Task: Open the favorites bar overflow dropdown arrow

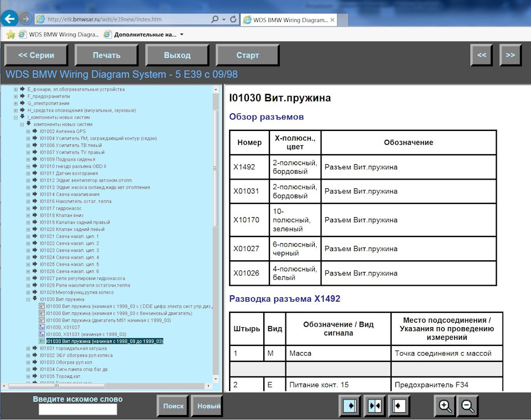Action: pyautogui.click(x=181, y=34)
